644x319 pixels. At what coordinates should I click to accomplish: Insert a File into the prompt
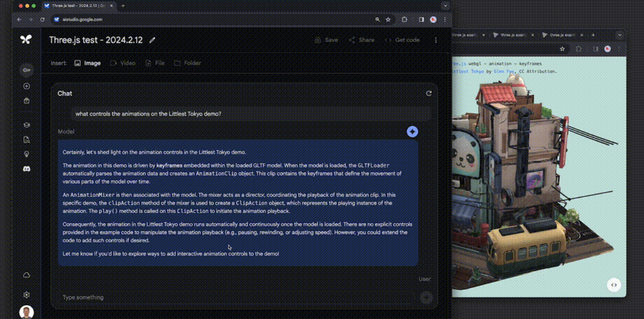[x=155, y=63]
